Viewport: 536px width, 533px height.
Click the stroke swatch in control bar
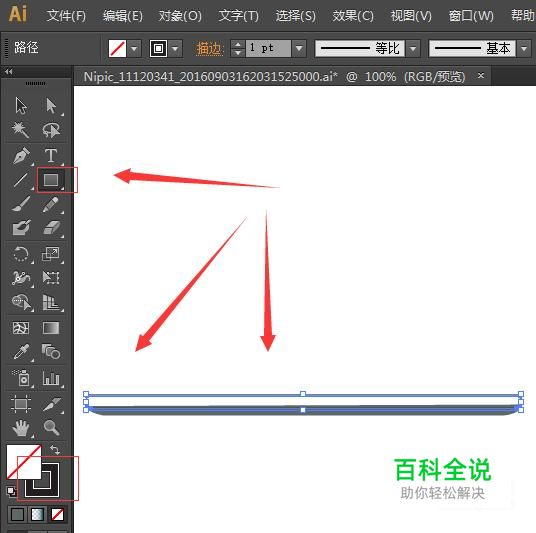click(x=158, y=48)
